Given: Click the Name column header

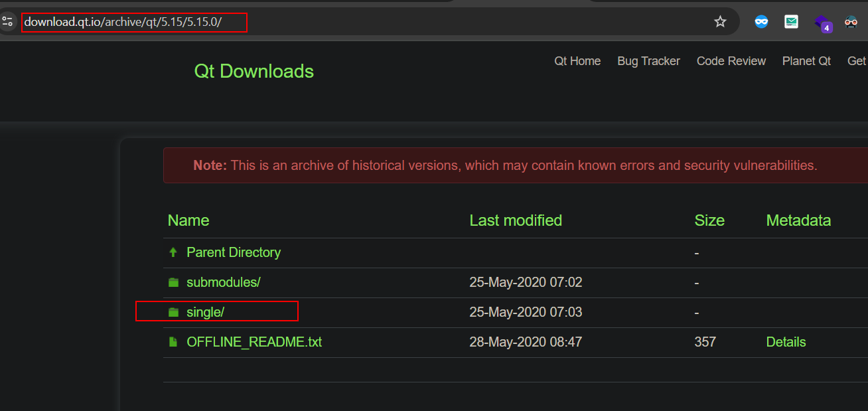Looking at the screenshot, I should 188,220.
